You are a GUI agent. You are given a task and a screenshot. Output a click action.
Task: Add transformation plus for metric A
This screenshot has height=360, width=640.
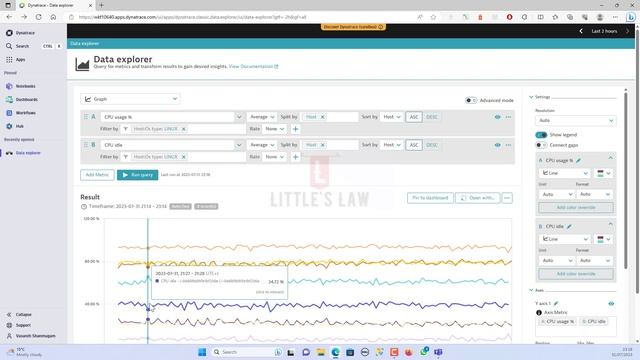[x=296, y=129]
